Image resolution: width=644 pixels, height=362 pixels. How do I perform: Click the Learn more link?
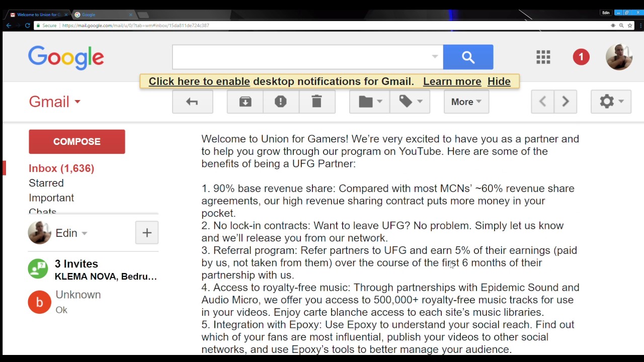coord(452,81)
